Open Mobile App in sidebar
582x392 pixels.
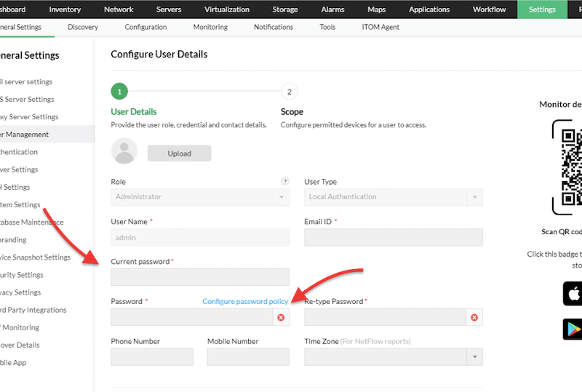pyautogui.click(x=13, y=363)
